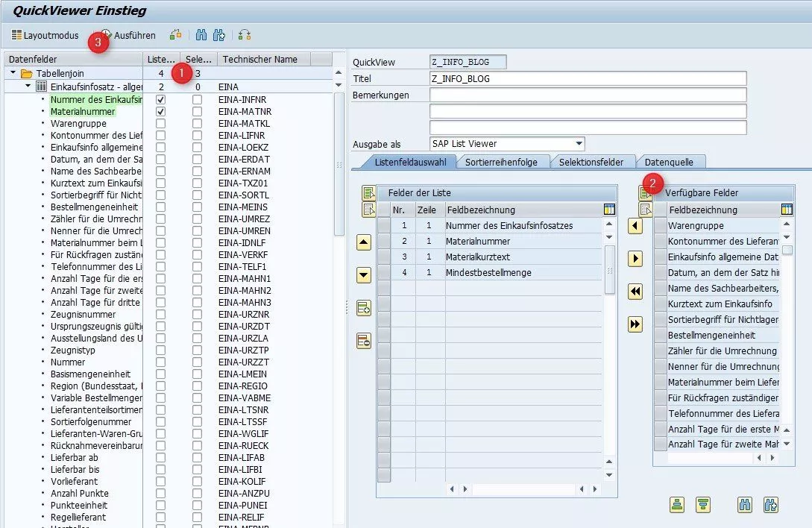Collapse the Einkaufsinfosatz table node
The height and width of the screenshot is (528, 812).
pyautogui.click(x=28, y=86)
